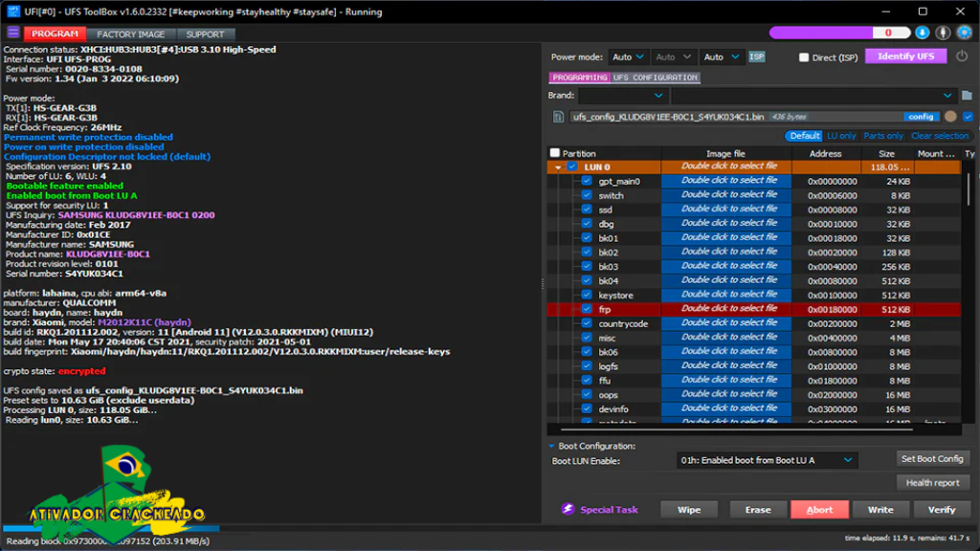This screenshot has height=551, width=980.
Task: Click the horizontal scrollbar under partition table
Action: tap(736, 430)
